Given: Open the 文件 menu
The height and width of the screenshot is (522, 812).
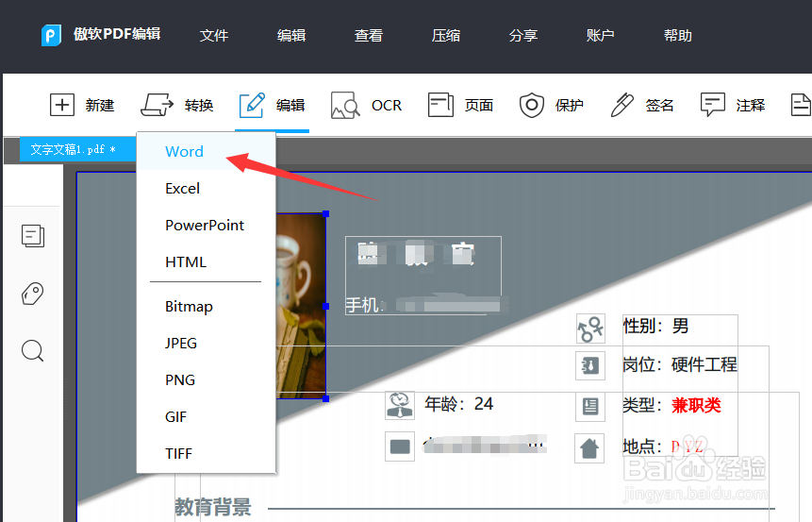Looking at the screenshot, I should pyautogui.click(x=214, y=35).
